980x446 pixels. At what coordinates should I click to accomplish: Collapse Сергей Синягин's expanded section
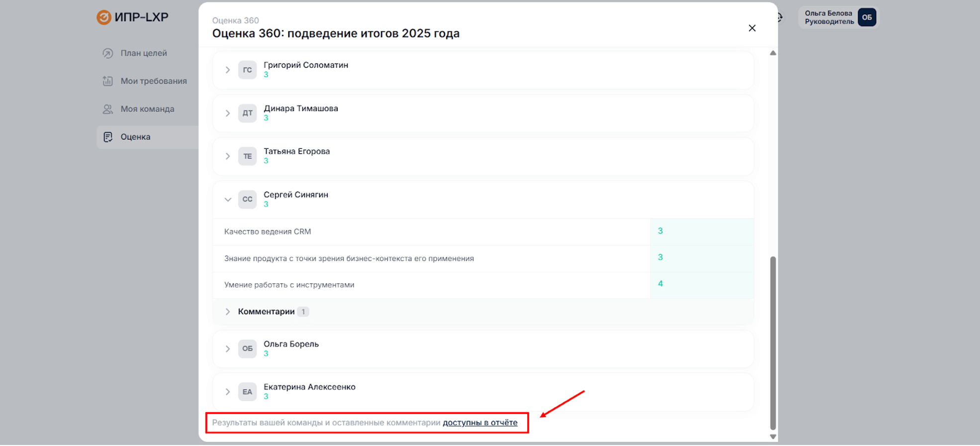[228, 200]
